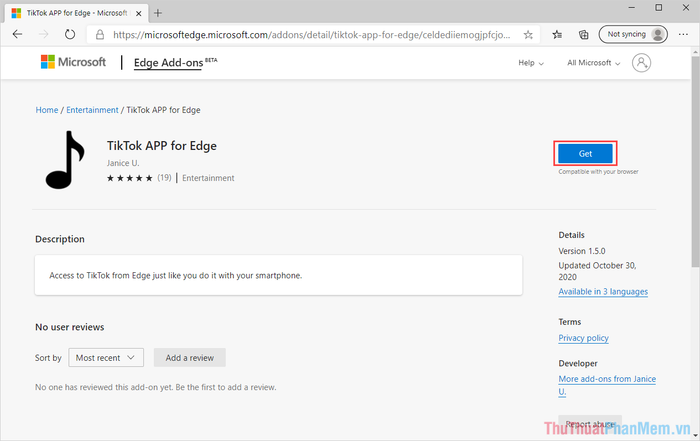This screenshot has width=700, height=441.
Task: Open Edge Settings and more menu
Action: pyautogui.click(x=683, y=34)
